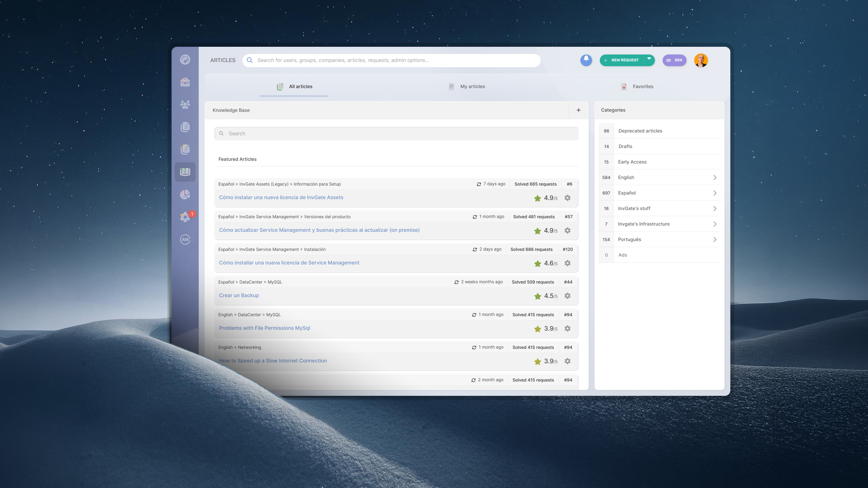The height and width of the screenshot is (488, 868).
Task: Switch to the My articles tab
Action: pos(467,87)
